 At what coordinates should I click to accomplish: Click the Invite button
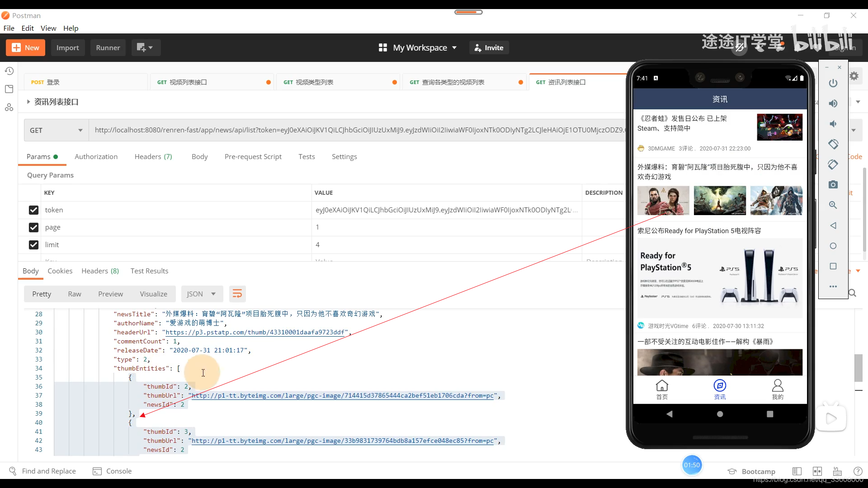pyautogui.click(x=489, y=47)
